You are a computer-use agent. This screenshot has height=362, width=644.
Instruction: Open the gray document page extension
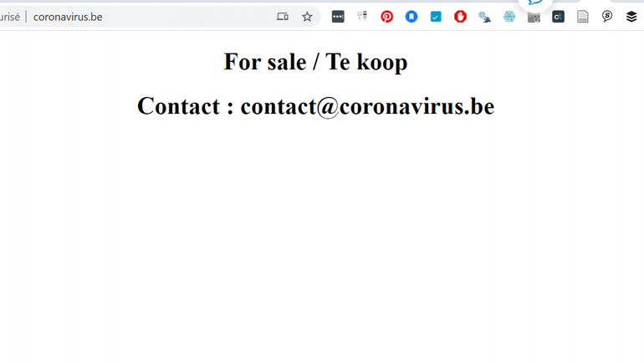pos(583,17)
